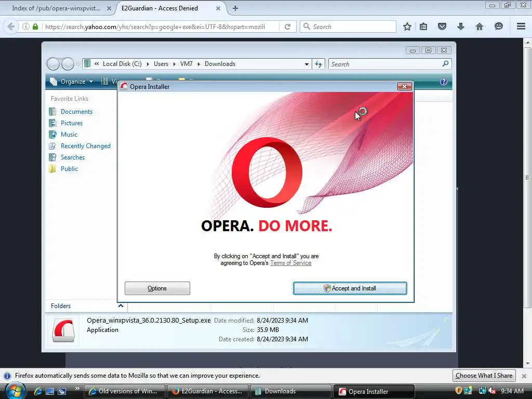This screenshot has height=399, width=532.
Task: Switch to E2Guardian Firefox taskbar item
Action: coord(208,391)
